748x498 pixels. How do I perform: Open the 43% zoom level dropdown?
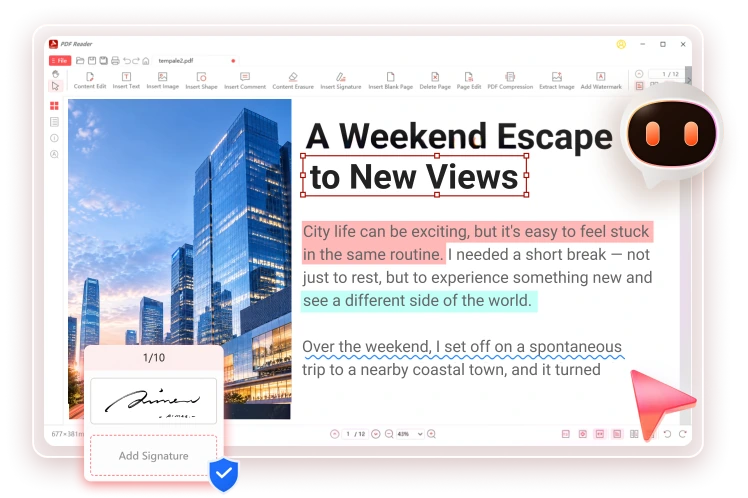tap(410, 434)
